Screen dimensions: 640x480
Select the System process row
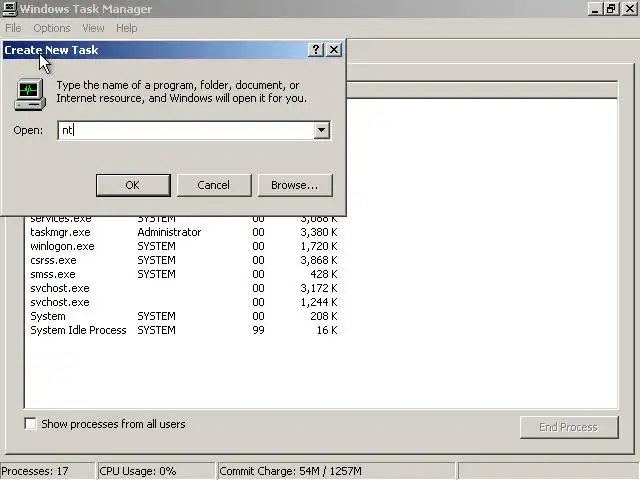tap(184, 316)
